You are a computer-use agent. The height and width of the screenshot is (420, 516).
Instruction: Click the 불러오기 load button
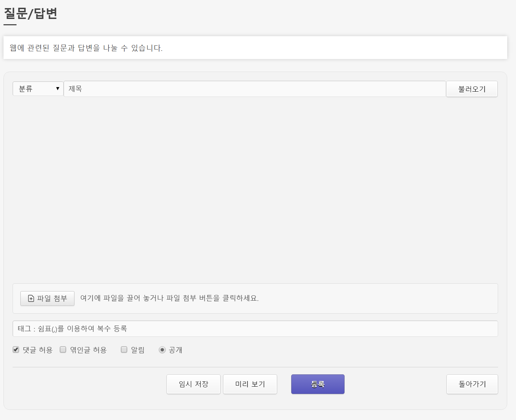pos(472,88)
